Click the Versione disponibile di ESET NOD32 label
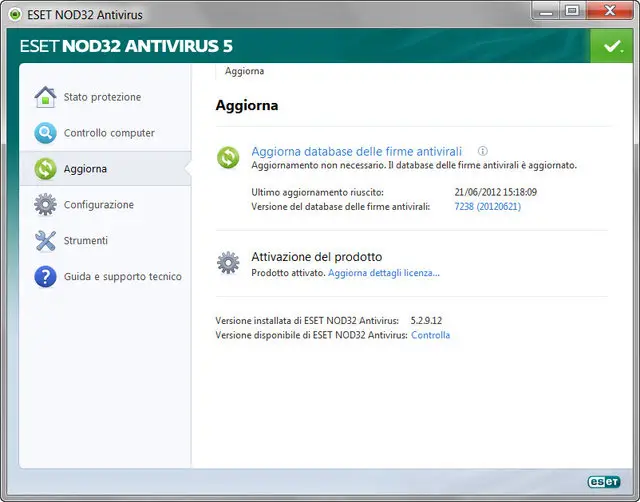Screen dimensions: 640x502 click(311, 335)
